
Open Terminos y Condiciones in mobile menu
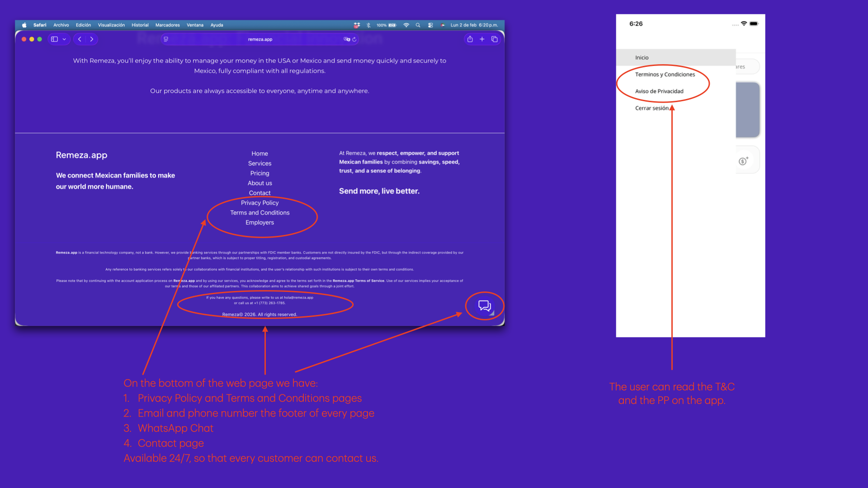pyautogui.click(x=665, y=75)
